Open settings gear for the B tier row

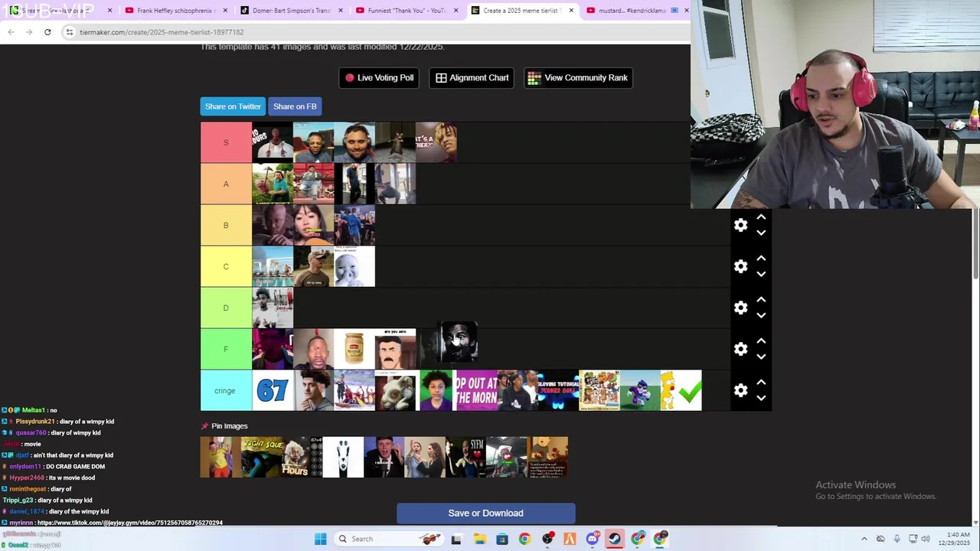pyautogui.click(x=740, y=225)
